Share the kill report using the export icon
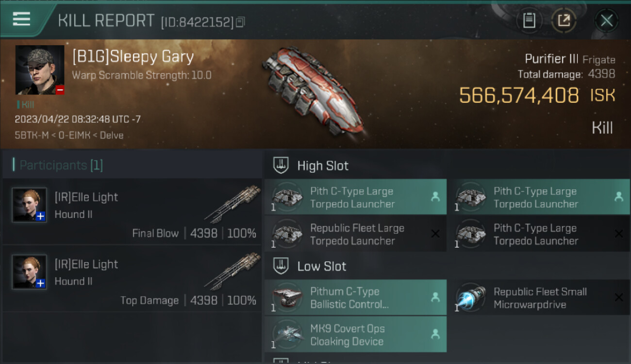The width and height of the screenshot is (631, 364). coord(564,20)
